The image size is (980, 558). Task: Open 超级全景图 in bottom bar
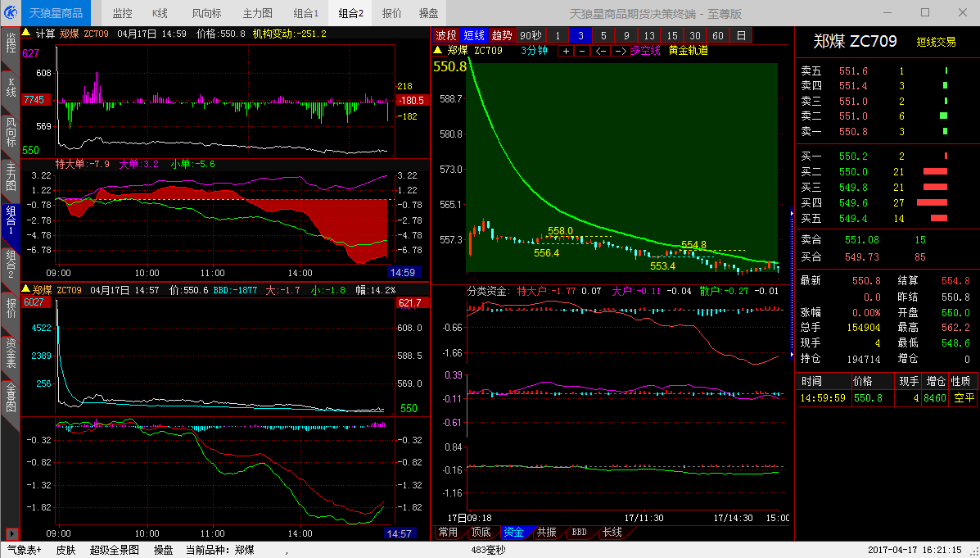click(114, 550)
